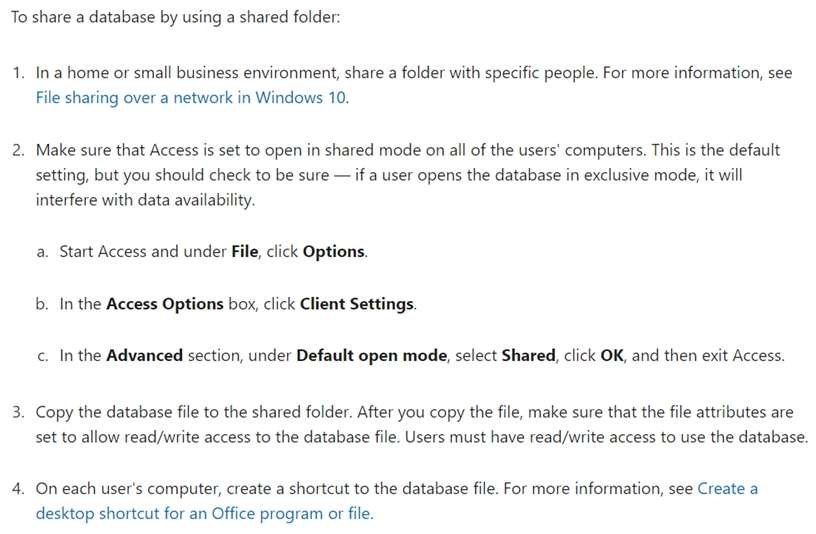Click the bold word Options in step a
The width and height of the screenshot is (816, 534).
click(333, 251)
